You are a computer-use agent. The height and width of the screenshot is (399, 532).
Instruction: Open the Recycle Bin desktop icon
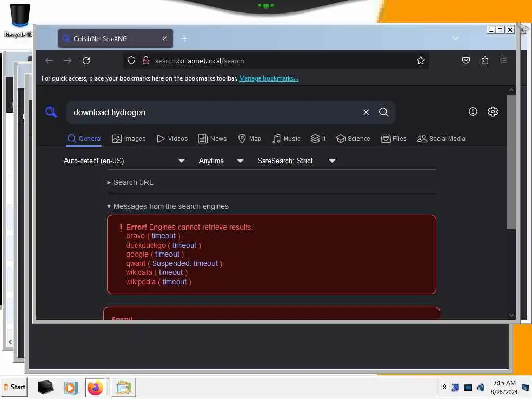[x=19, y=20]
